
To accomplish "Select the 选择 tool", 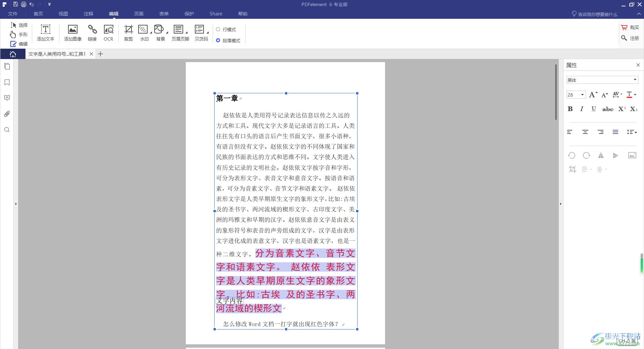I will (x=19, y=25).
